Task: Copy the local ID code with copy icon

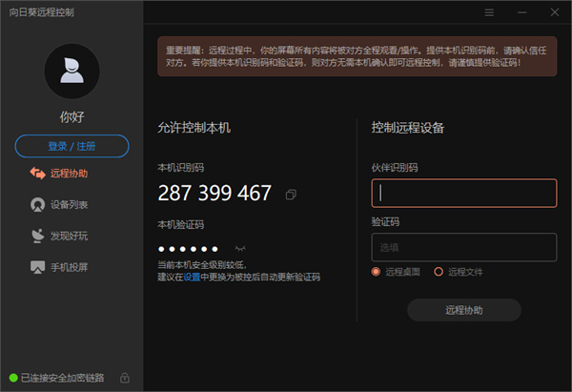Action: coord(291,195)
